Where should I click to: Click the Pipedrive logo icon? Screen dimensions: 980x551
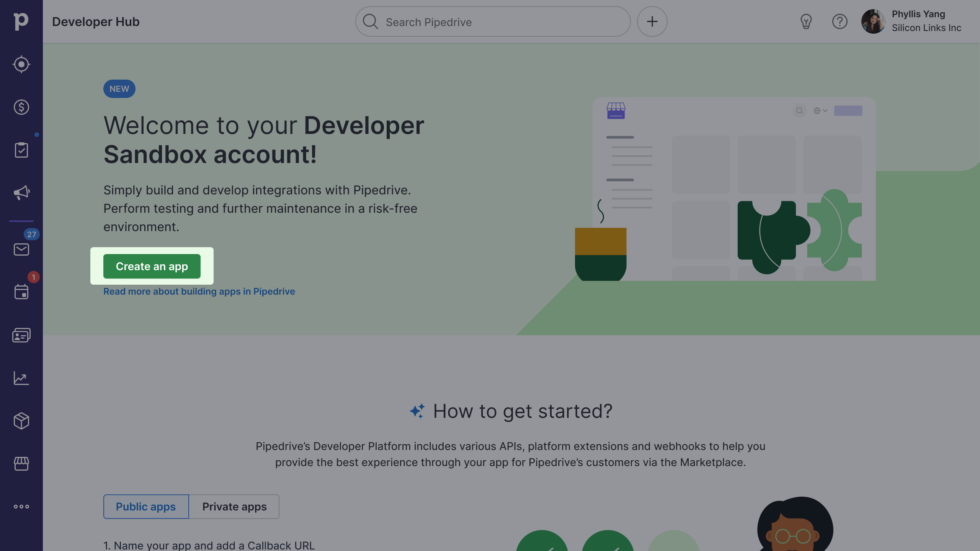pos(21,21)
